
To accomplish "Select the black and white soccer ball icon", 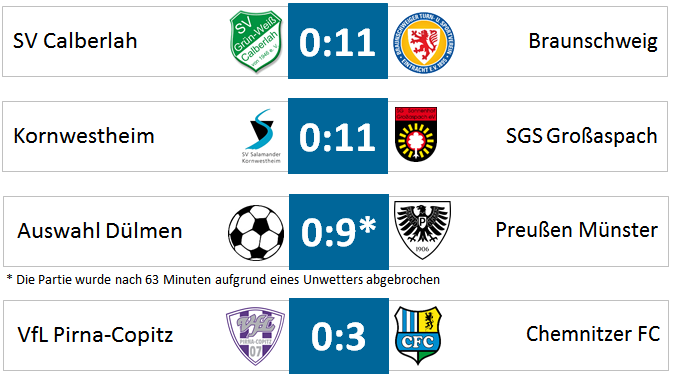I will (x=256, y=233).
